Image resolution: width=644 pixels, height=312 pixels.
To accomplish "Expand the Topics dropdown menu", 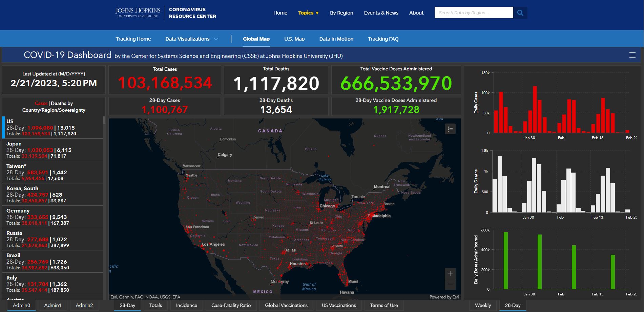I will (x=308, y=13).
